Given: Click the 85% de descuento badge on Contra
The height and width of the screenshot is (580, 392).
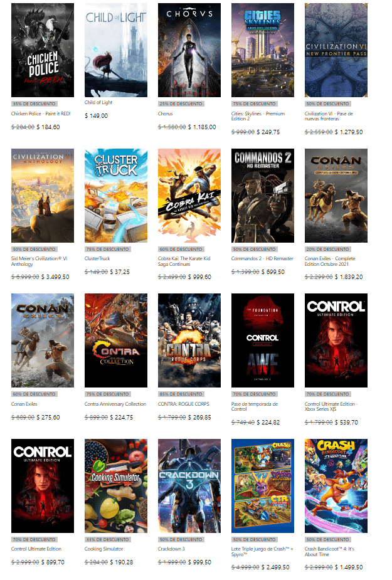Looking at the screenshot, I should tap(181, 394).
